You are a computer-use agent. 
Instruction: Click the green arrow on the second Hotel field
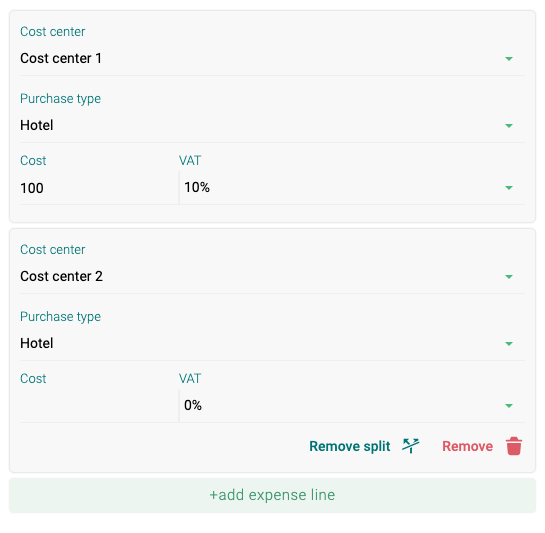coord(509,344)
